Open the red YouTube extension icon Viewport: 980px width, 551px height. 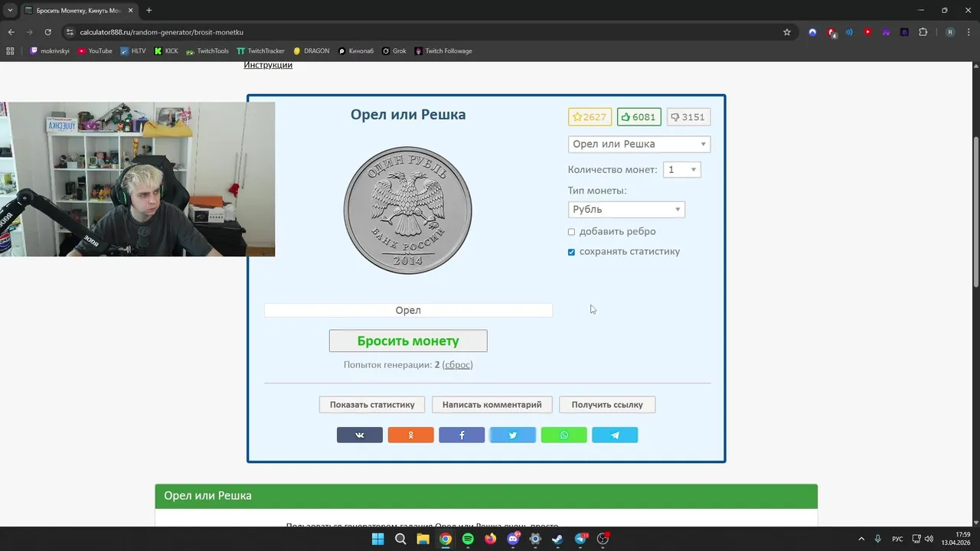click(x=867, y=32)
